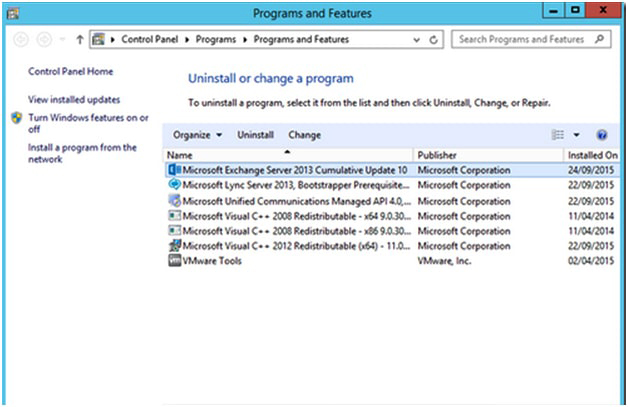The height and width of the screenshot is (407, 628).
Task: Select Visual C++ 2008 Redistributable x86 entry
Action: pyautogui.click(x=392, y=231)
